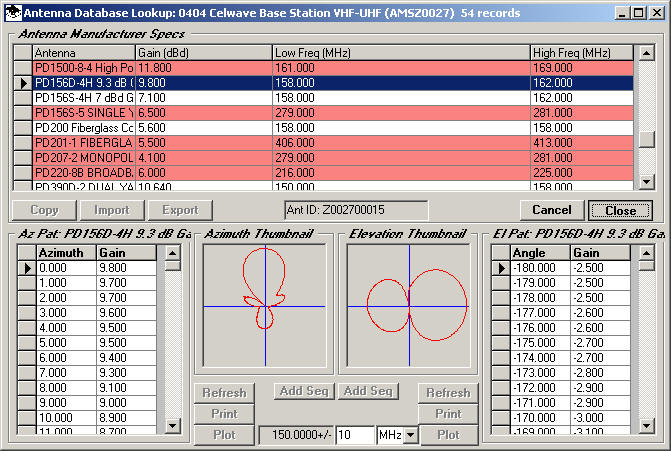Screen dimensions: 671x451
Task: Click the Azimuth Thumbnail plot
Action: coord(264,306)
